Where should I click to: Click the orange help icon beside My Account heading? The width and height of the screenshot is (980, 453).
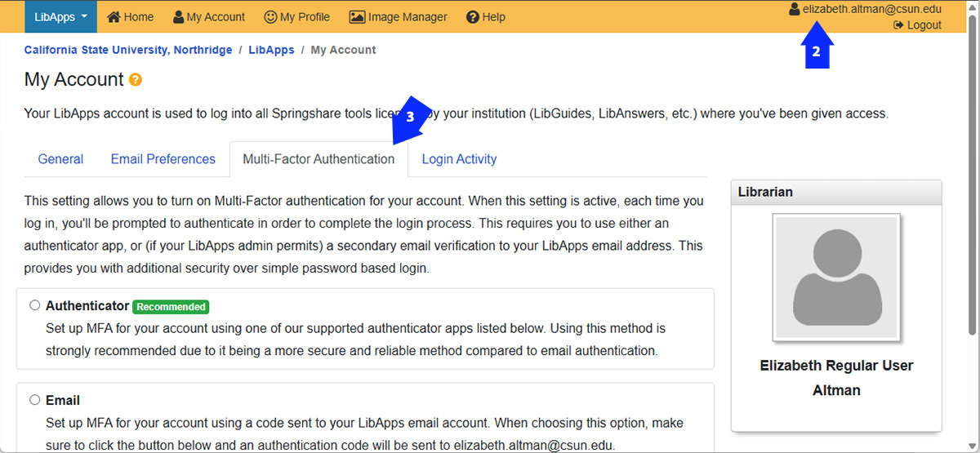[136, 80]
